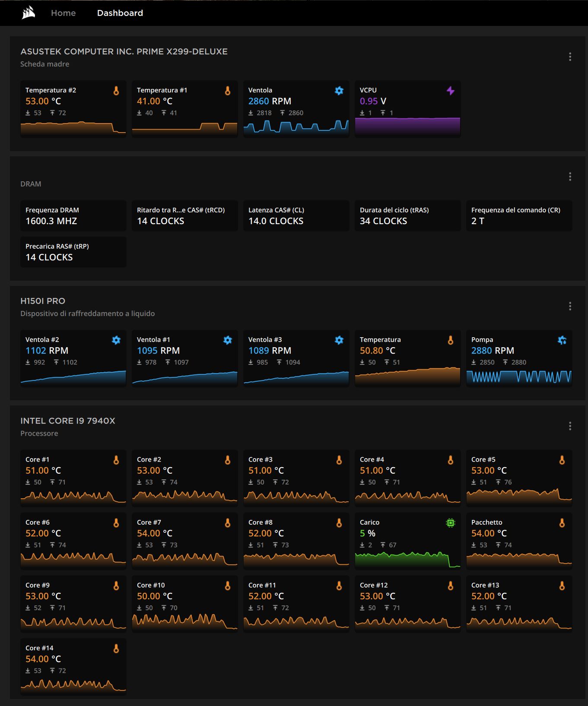
Task: Click pump icon on Pompa card
Action: pyautogui.click(x=562, y=340)
